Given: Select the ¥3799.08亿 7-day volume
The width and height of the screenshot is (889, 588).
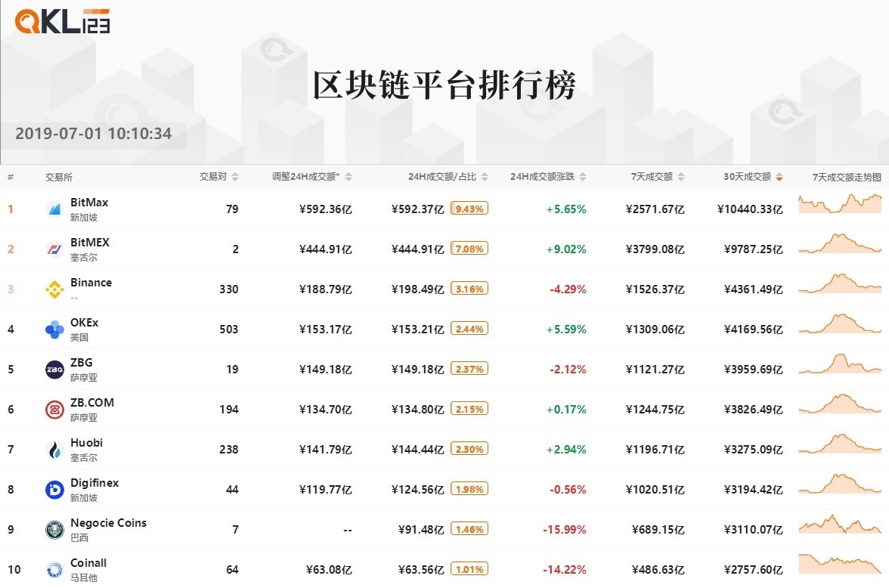Looking at the screenshot, I should (655, 249).
